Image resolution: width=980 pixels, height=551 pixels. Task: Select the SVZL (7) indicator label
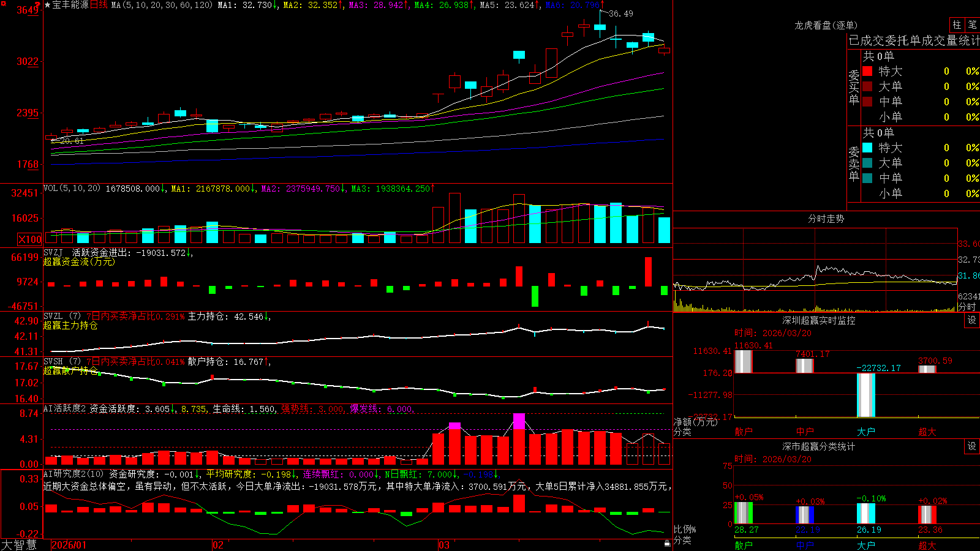(x=62, y=317)
